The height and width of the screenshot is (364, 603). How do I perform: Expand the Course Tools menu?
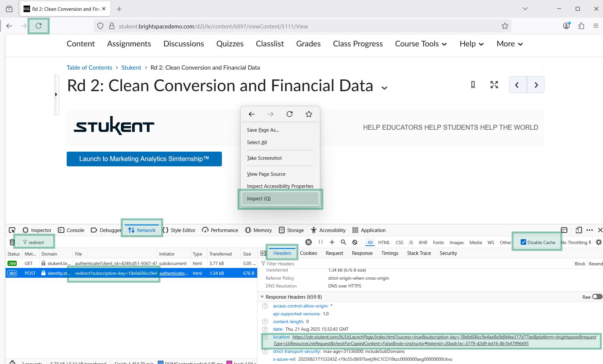tap(421, 44)
